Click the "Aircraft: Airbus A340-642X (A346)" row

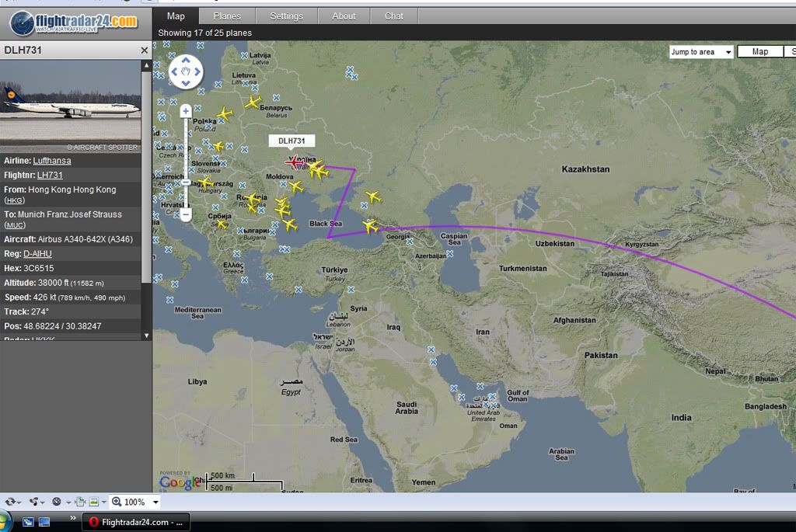[x=71, y=239]
